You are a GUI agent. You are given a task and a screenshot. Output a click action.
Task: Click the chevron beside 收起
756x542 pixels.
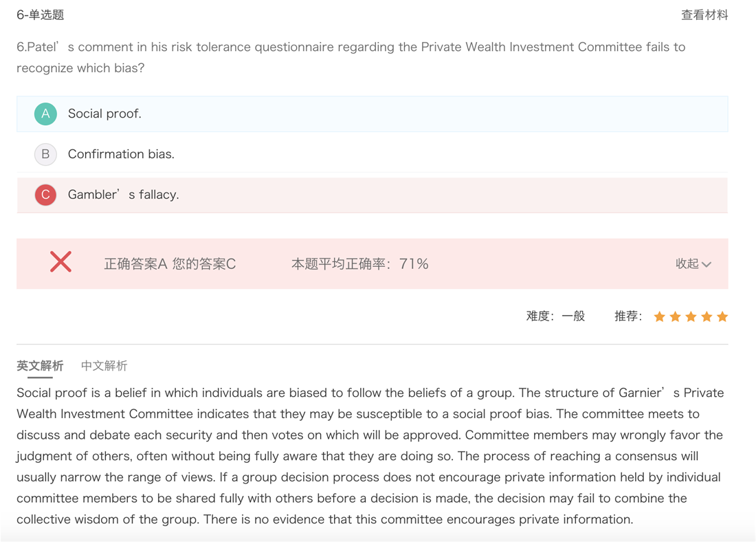(707, 265)
